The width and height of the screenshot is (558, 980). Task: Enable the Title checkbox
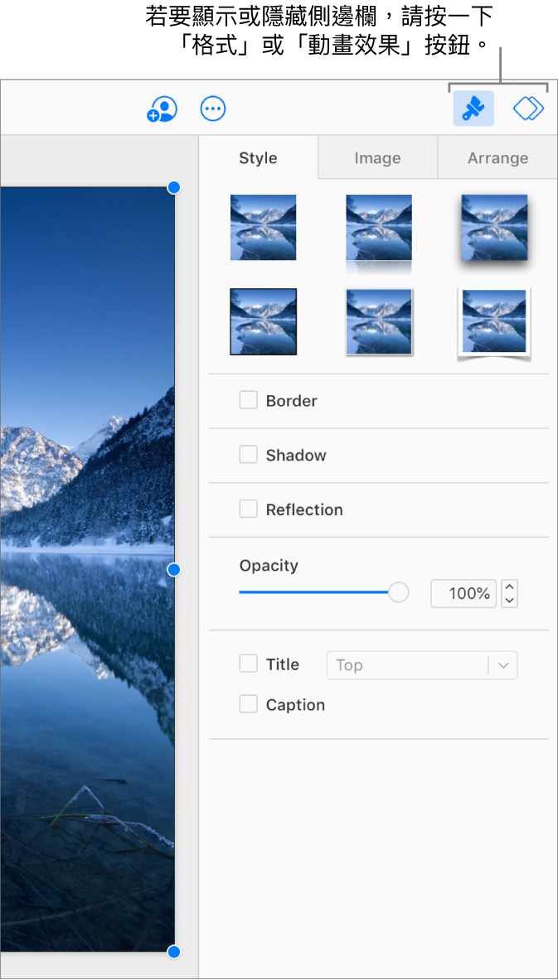pos(249,664)
